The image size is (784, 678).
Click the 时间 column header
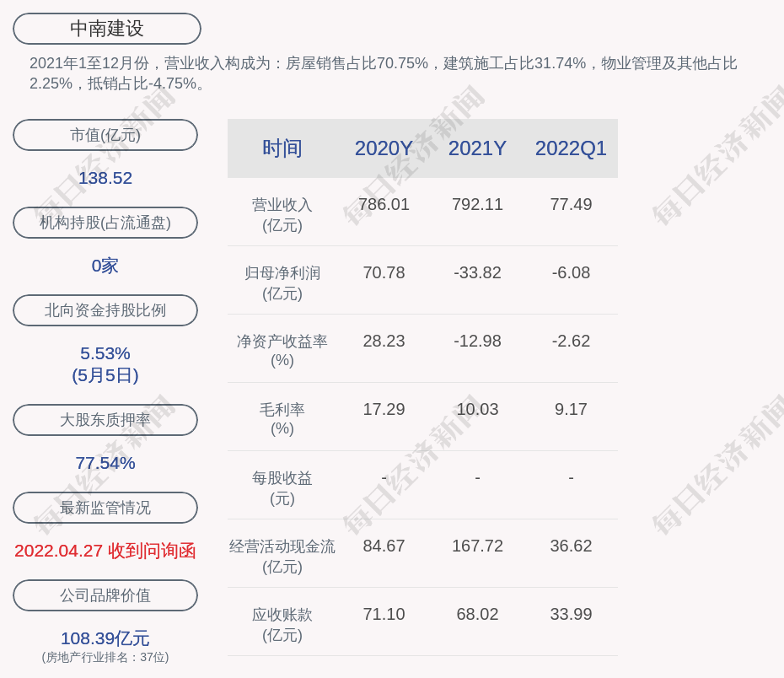point(282,148)
